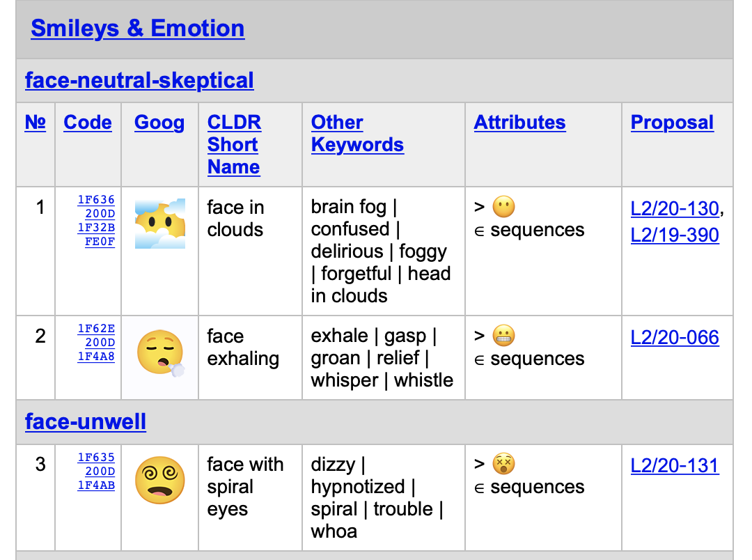Click the face with spiral eyes emoji
The height and width of the screenshot is (560, 752).
point(160,481)
